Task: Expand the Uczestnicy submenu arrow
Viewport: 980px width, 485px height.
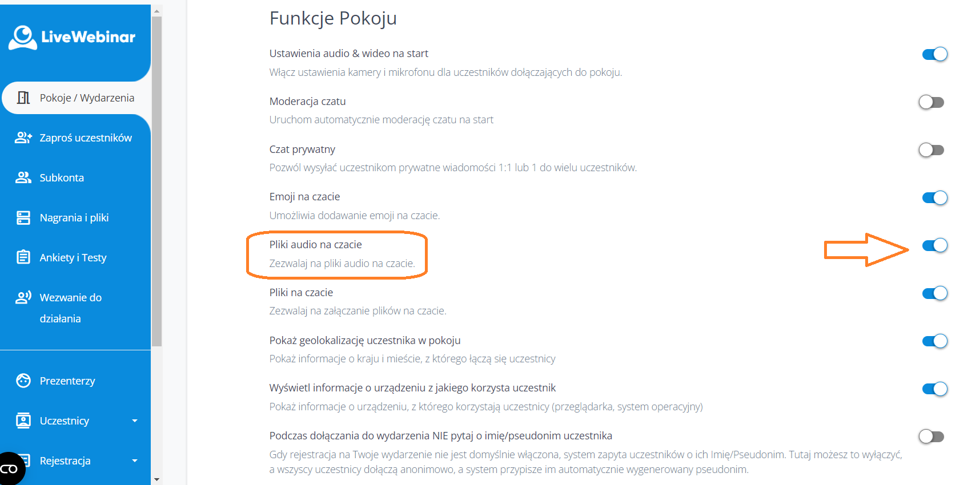Action: (x=135, y=421)
